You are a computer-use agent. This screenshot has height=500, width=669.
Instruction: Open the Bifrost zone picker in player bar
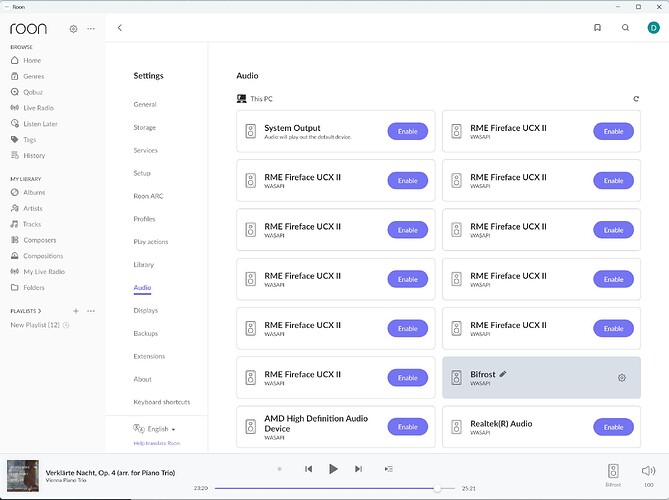(x=613, y=475)
